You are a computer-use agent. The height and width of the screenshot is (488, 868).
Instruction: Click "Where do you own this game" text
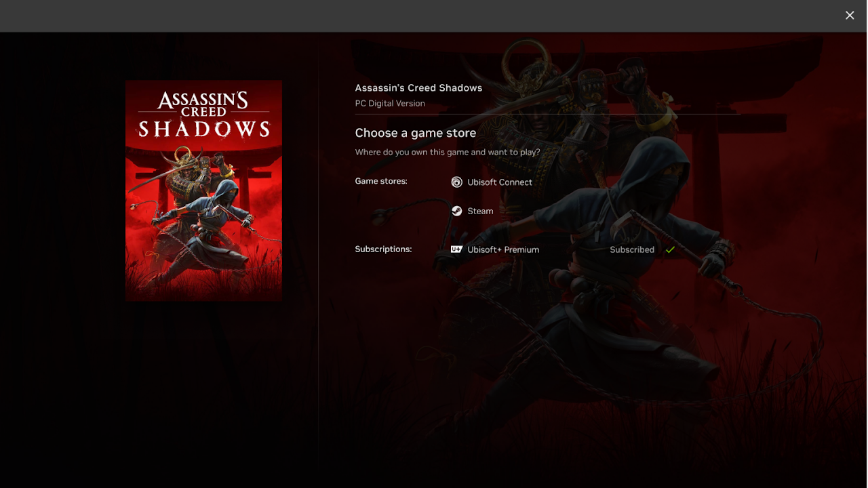click(448, 152)
